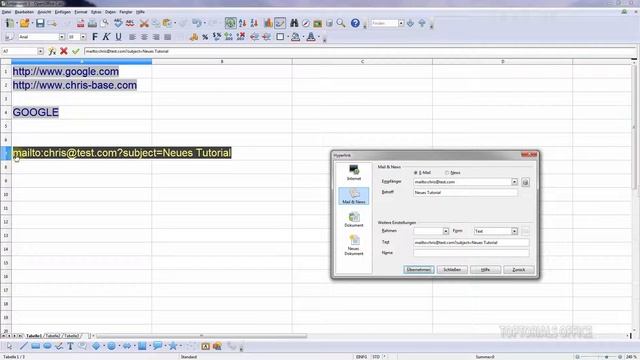Viewport: 640px width, 360px height.
Task: Click the Schließen button
Action: click(x=452, y=270)
